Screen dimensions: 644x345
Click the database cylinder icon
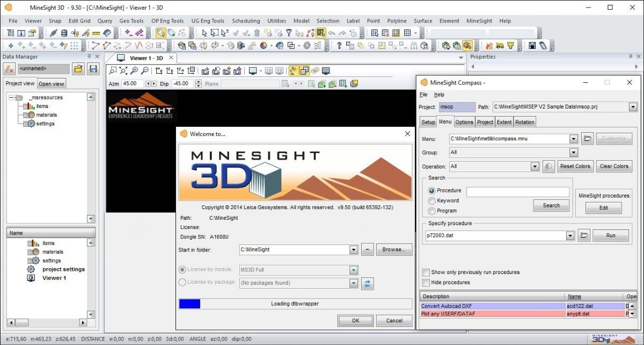pyautogui.click(x=64, y=33)
